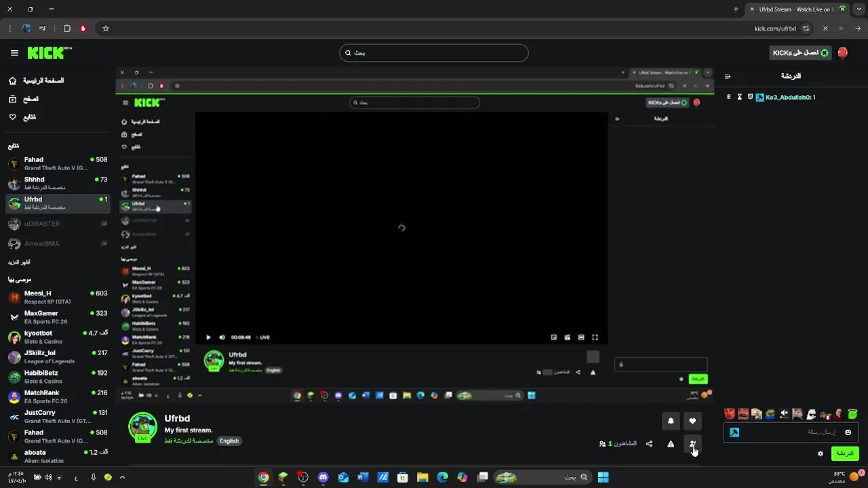This screenshot has height=488, width=868.
Task: Select Ufrbd channel in followed list
Action: tap(58, 203)
